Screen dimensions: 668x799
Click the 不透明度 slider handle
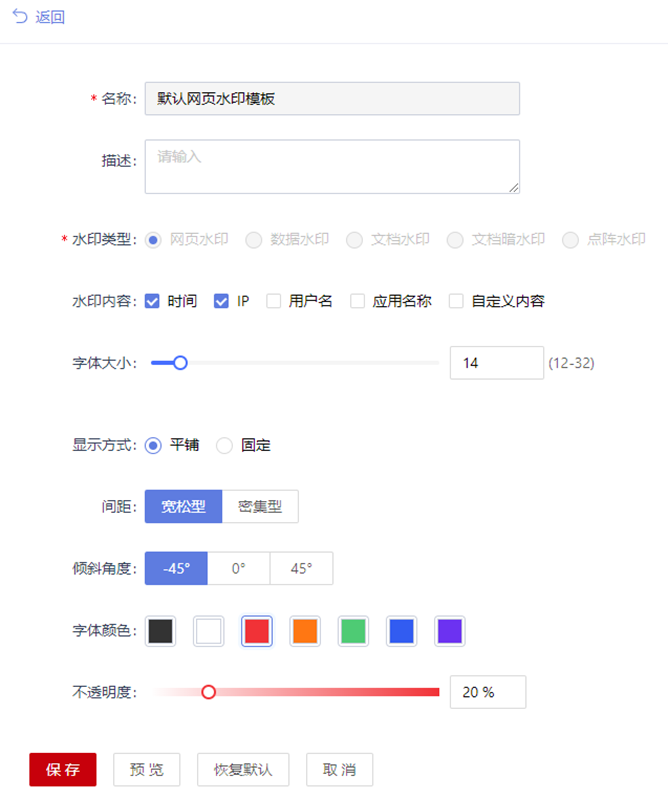click(208, 692)
